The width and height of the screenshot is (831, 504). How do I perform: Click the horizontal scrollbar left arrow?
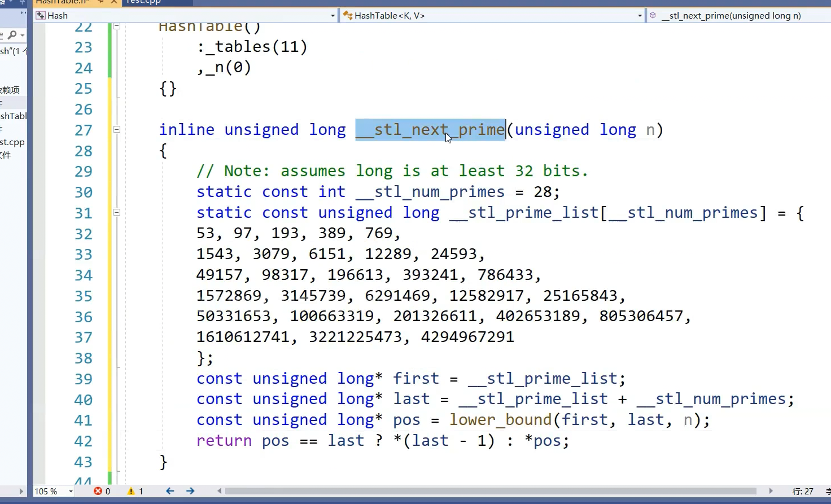(x=219, y=491)
